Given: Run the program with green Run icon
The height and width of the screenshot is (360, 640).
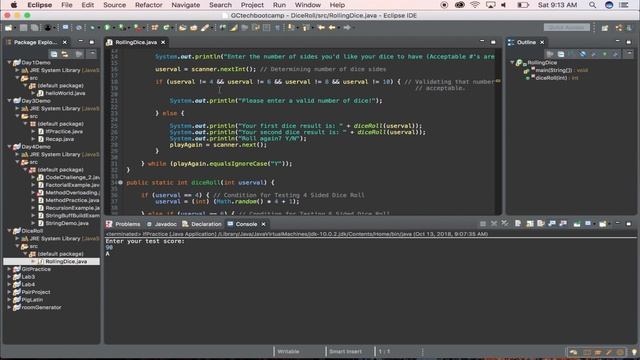Looking at the screenshot, I should (107, 28).
